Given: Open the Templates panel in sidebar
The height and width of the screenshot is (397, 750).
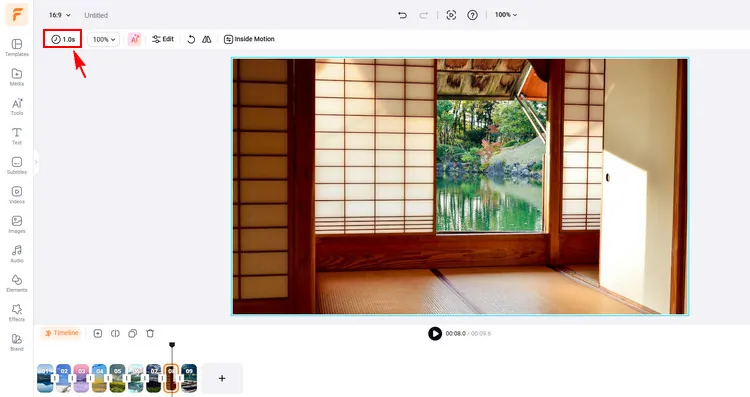Looking at the screenshot, I should click(17, 48).
